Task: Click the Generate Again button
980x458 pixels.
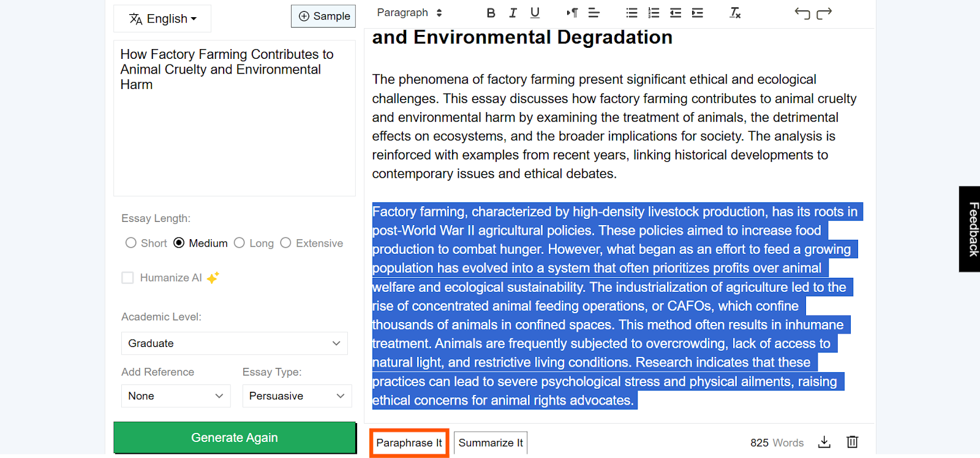Action: pos(235,438)
